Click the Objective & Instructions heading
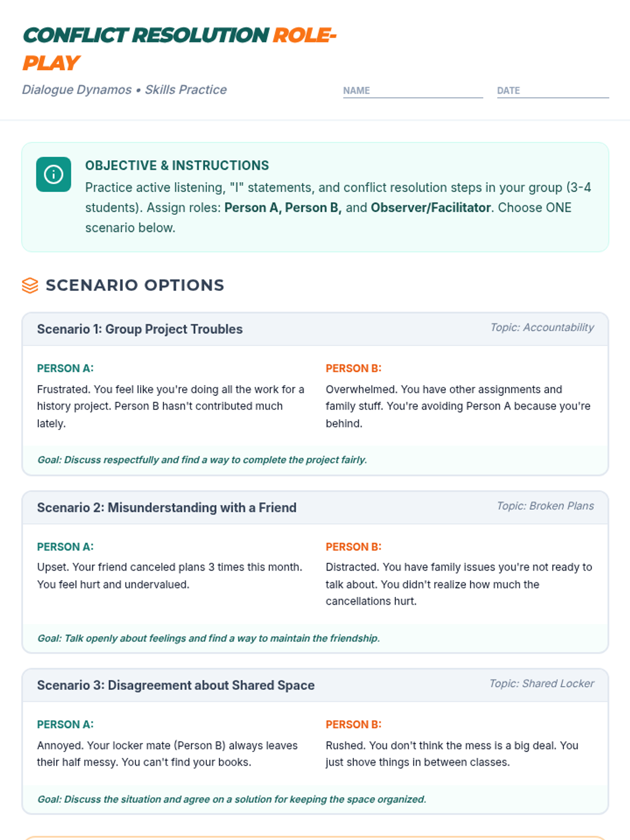This screenshot has width=630, height=840. [x=177, y=165]
